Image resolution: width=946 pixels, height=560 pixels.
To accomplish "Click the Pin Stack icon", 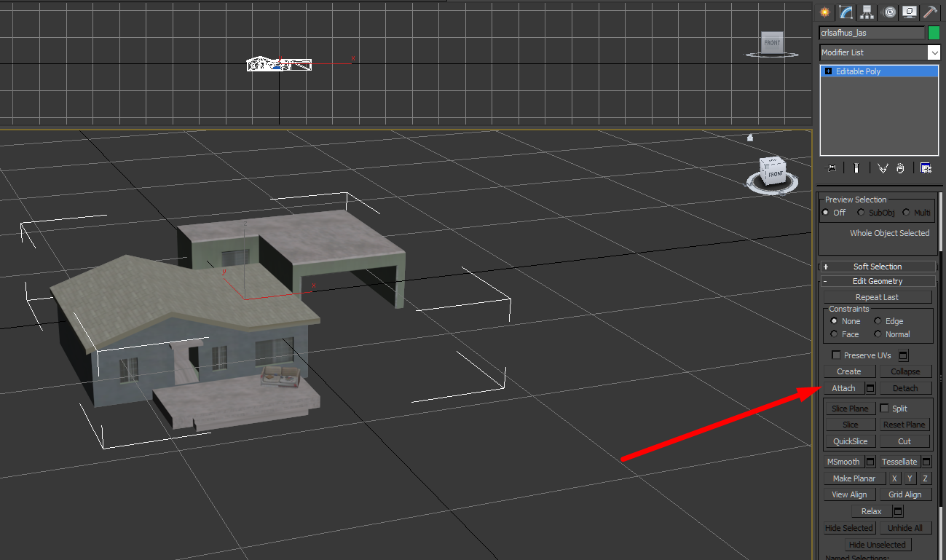I will (830, 168).
